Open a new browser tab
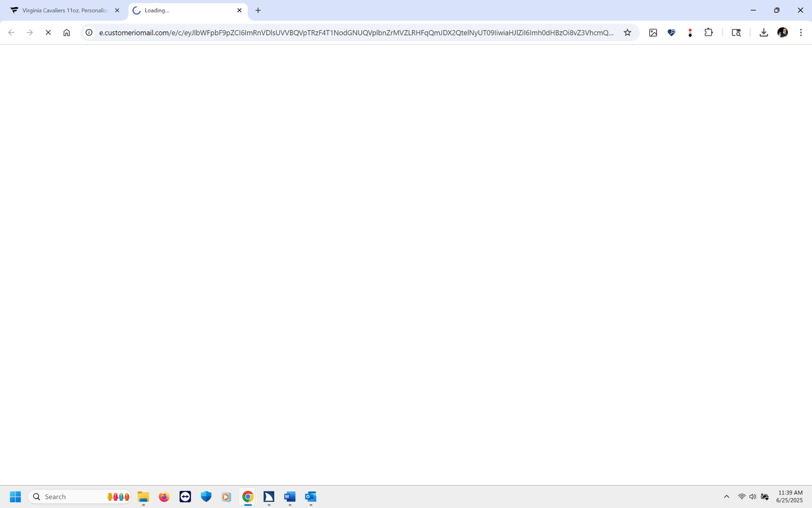The image size is (812, 508). click(x=258, y=10)
